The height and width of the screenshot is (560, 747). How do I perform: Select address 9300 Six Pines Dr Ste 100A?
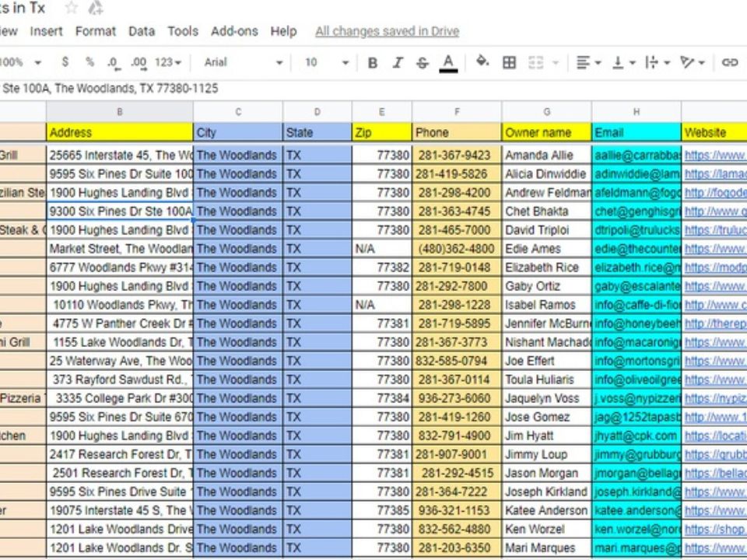coord(120,212)
